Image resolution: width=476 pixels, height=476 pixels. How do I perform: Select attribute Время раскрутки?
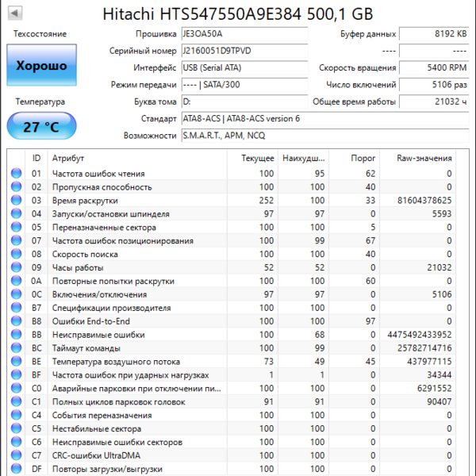pos(85,201)
